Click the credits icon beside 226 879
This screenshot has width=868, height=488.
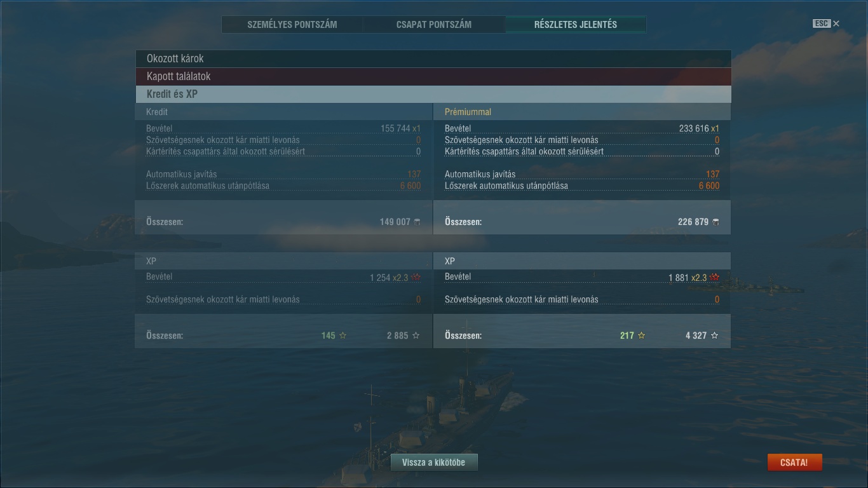tap(715, 222)
